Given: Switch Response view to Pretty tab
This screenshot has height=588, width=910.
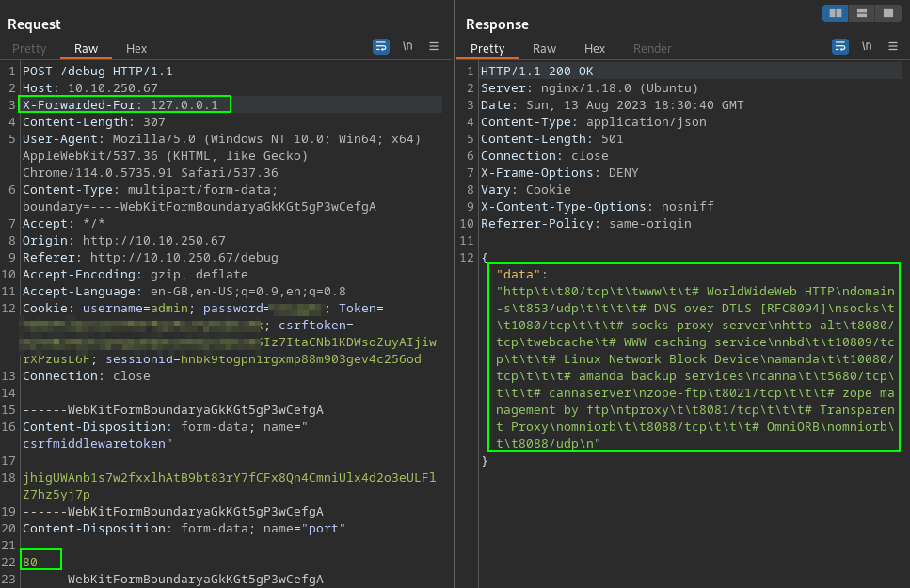Looking at the screenshot, I should tap(487, 49).
